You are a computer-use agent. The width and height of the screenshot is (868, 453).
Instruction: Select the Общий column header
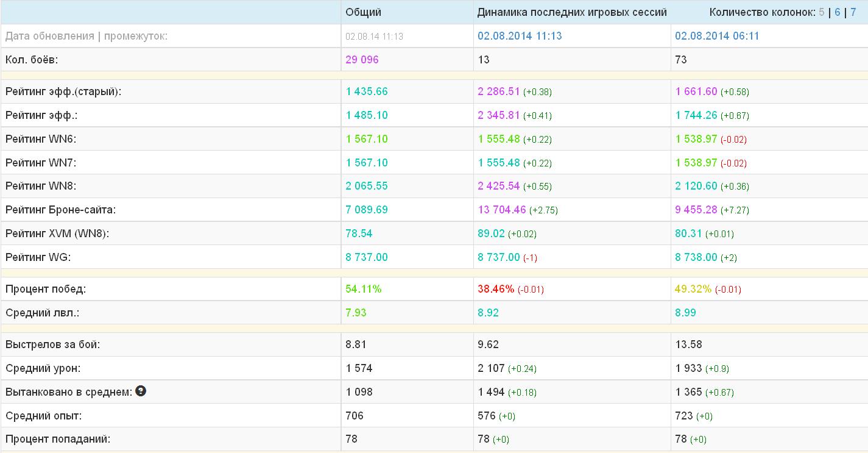coord(363,12)
